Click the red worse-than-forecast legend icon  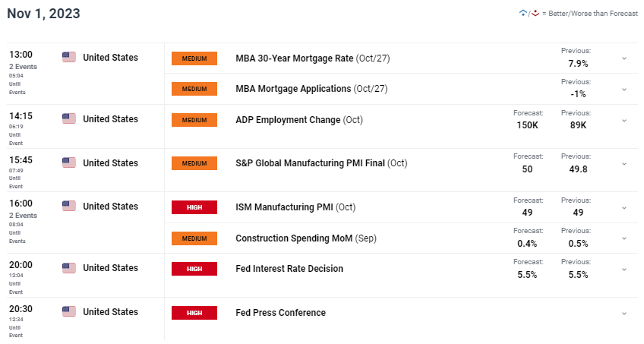coord(535,13)
